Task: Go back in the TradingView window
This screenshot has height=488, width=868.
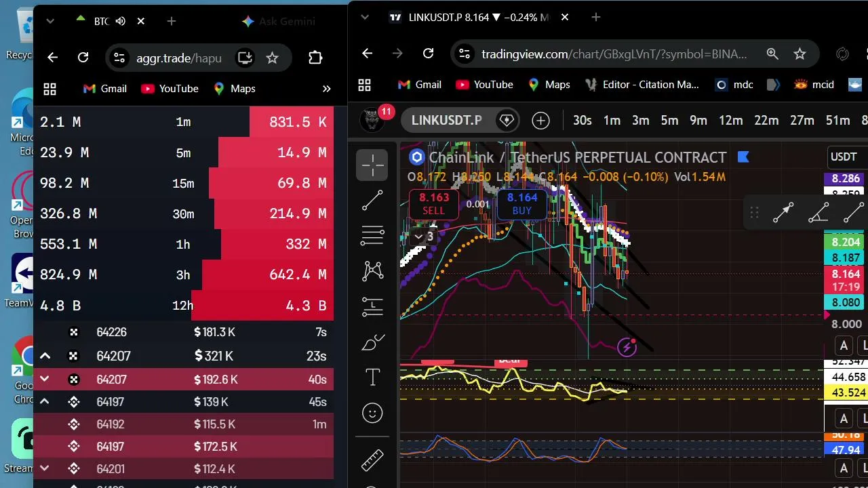Action: point(367,54)
